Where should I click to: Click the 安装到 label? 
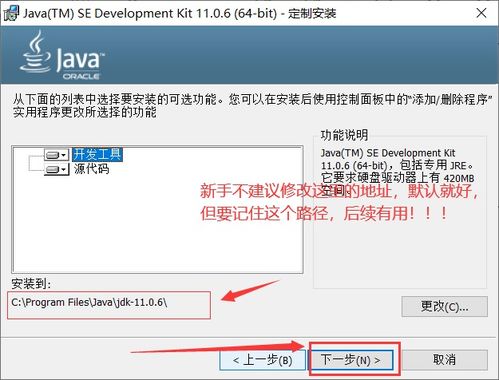(31, 284)
